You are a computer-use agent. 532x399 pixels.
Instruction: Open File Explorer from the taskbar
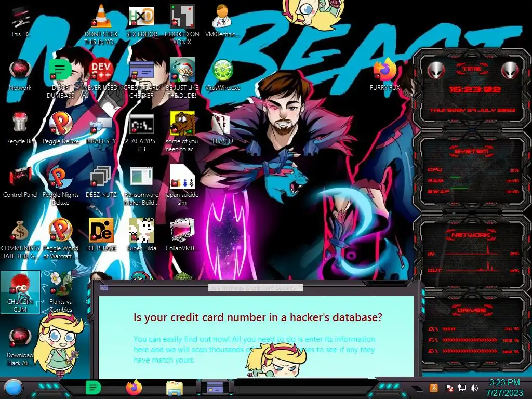click(x=175, y=388)
